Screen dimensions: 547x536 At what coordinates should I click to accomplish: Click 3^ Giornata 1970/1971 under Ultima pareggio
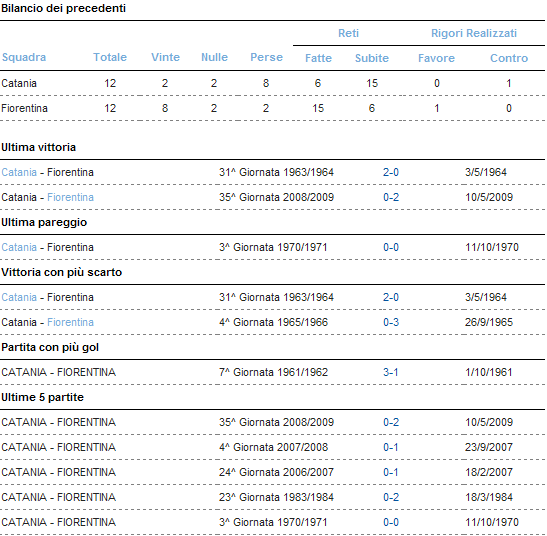(x=273, y=247)
